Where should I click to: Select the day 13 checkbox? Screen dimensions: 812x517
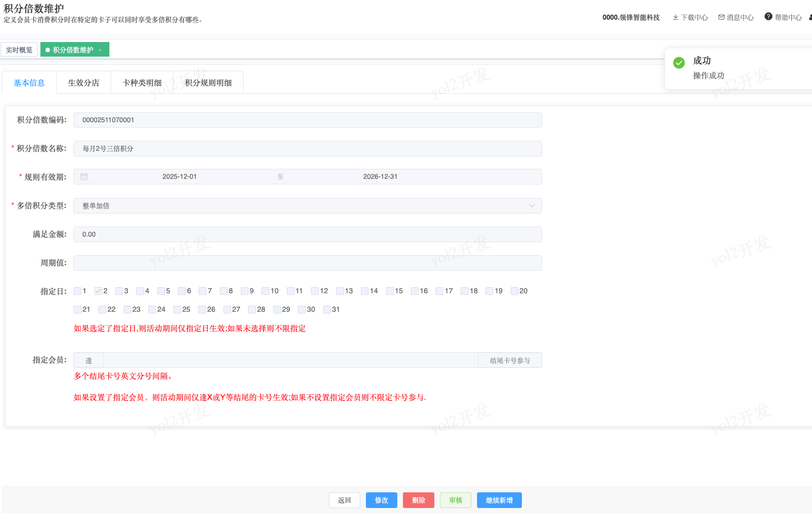[340, 291]
